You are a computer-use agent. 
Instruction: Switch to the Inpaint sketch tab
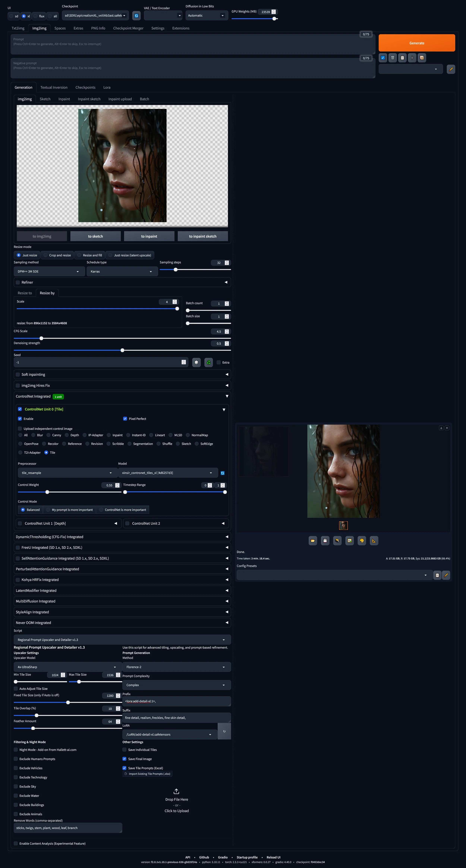click(x=89, y=99)
